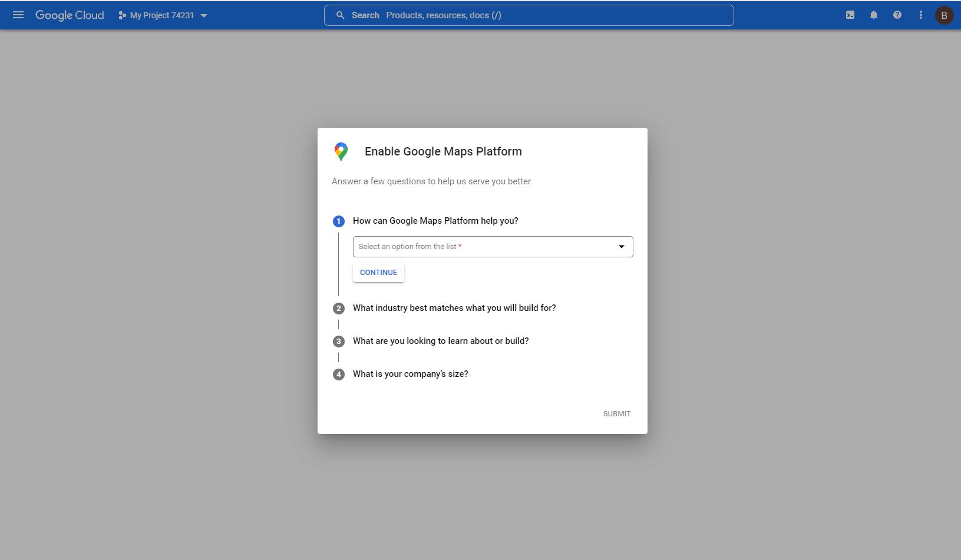This screenshot has width=961, height=560.
Task: Open the 'Select an option from the list' dropdown
Action: (x=493, y=247)
